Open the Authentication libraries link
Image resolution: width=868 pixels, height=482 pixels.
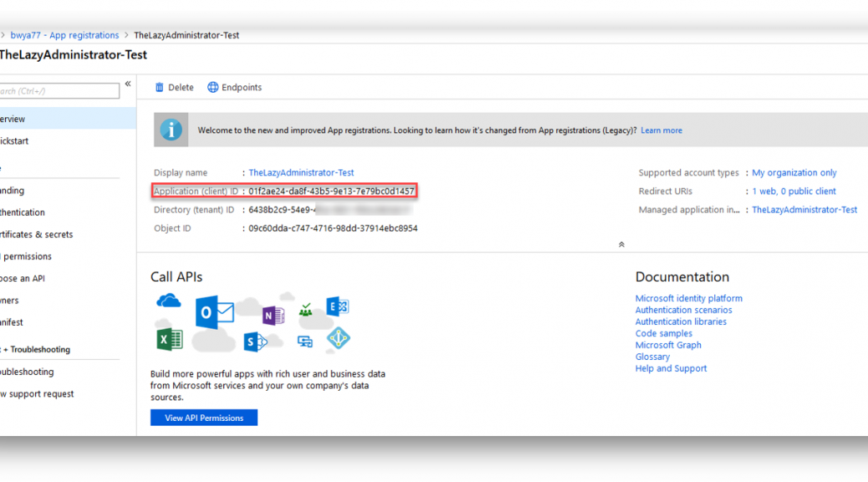[x=681, y=321]
